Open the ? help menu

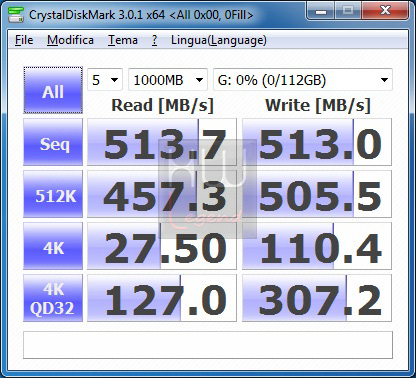pyautogui.click(x=154, y=40)
